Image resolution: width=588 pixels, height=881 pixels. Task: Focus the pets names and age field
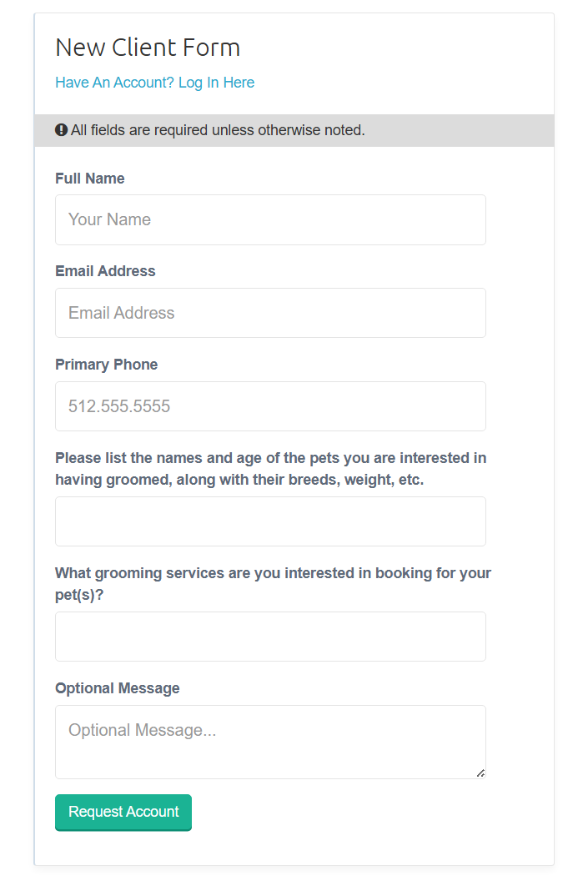270,521
